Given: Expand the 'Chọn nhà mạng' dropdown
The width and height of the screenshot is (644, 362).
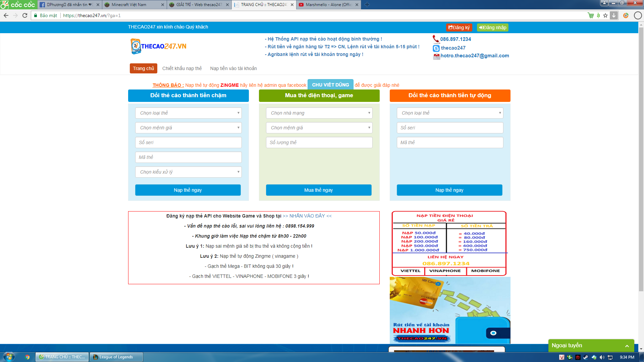Looking at the screenshot, I should point(319,113).
